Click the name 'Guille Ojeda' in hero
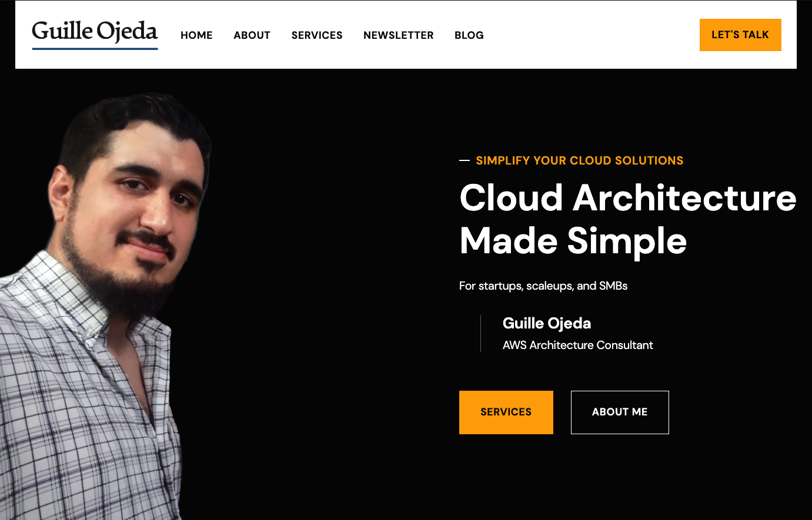The width and height of the screenshot is (812, 520). (547, 323)
